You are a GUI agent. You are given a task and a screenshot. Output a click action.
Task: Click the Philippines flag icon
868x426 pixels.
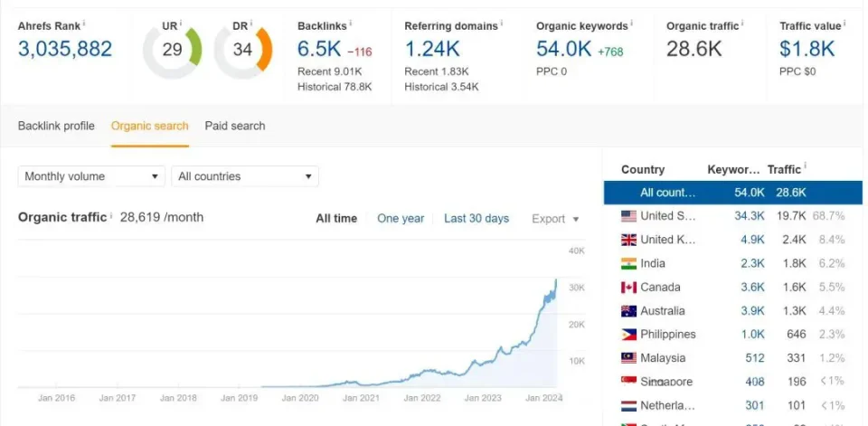629,335
